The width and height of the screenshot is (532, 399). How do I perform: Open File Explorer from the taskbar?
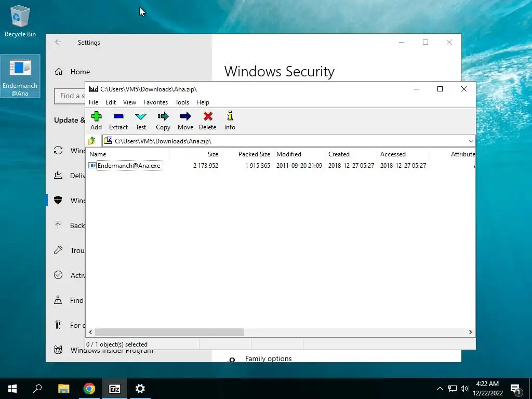(63, 389)
